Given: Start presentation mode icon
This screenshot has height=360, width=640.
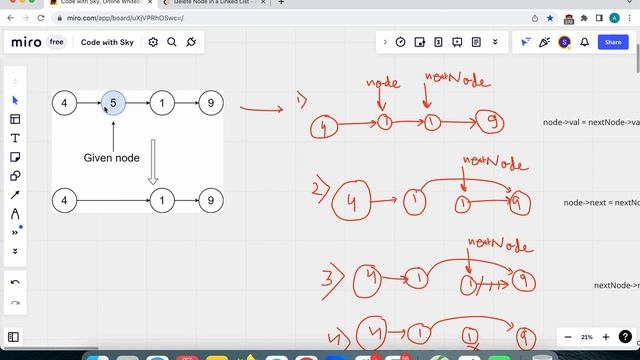Looking at the screenshot, I should tap(457, 42).
